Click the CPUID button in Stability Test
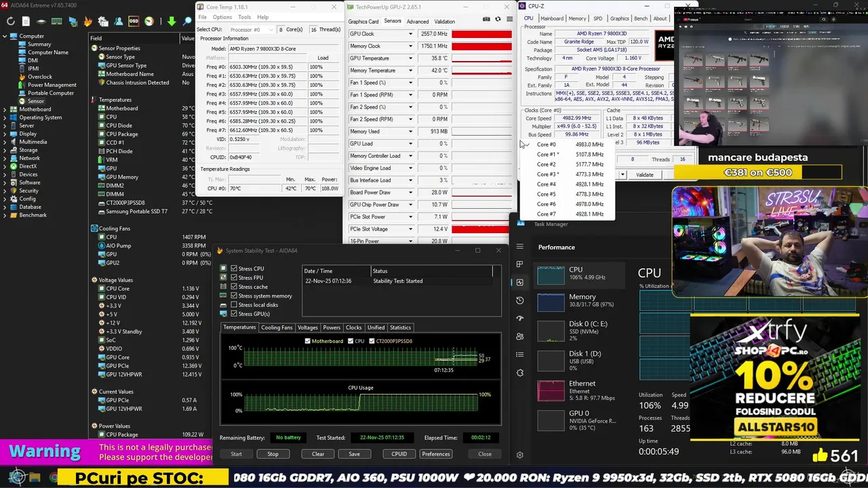Viewport: 868px width, 488px height. click(x=399, y=454)
